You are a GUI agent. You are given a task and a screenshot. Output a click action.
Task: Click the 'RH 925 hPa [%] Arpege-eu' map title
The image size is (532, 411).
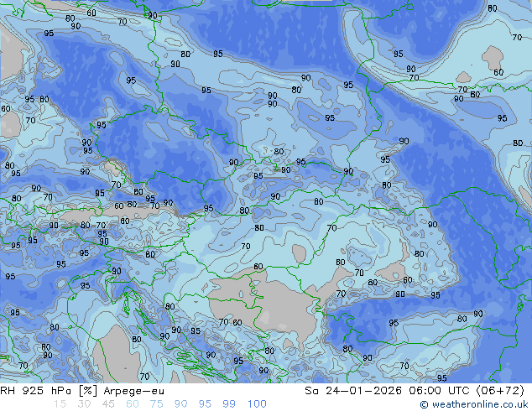point(82,391)
